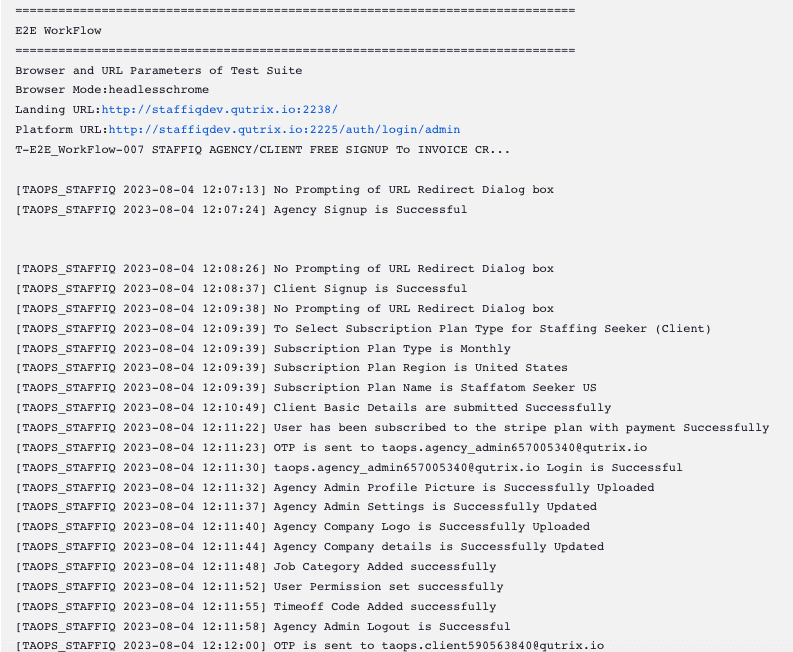Click the T-E2E_WorkFlow-007 test case title line

coord(262,150)
